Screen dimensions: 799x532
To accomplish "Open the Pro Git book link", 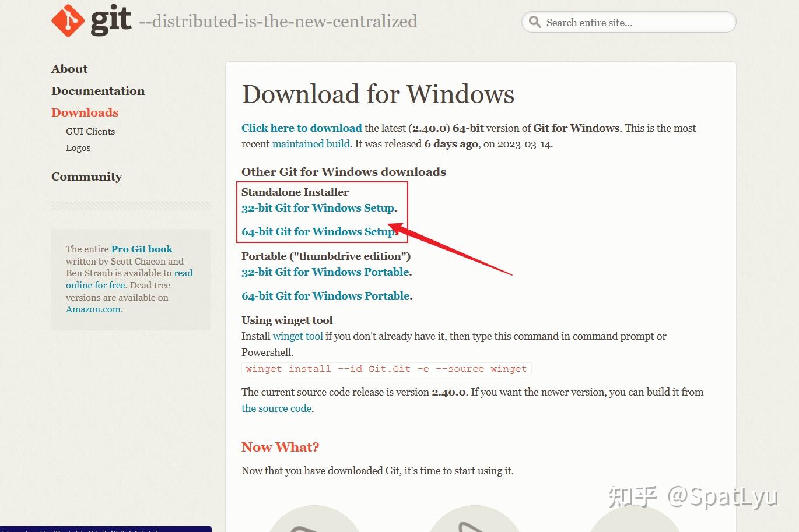I will pos(142,249).
